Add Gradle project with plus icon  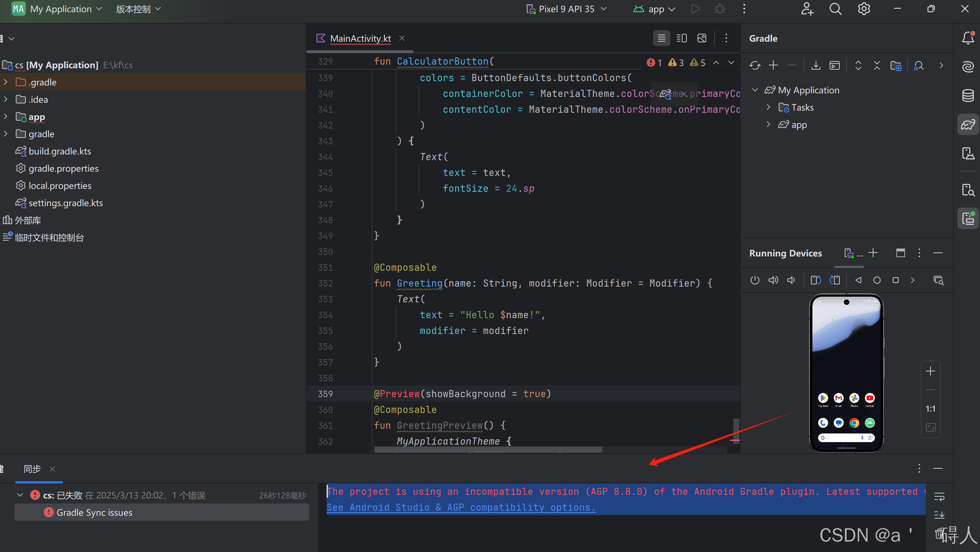773,65
